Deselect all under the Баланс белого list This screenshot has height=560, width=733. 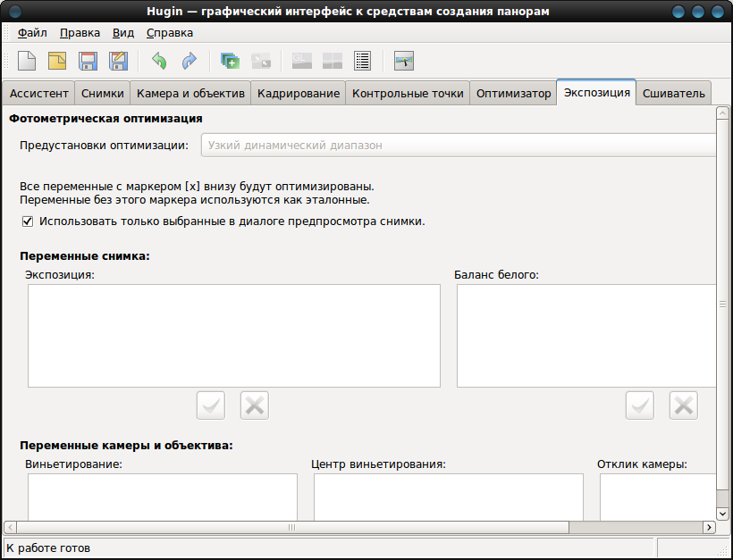[x=684, y=405]
